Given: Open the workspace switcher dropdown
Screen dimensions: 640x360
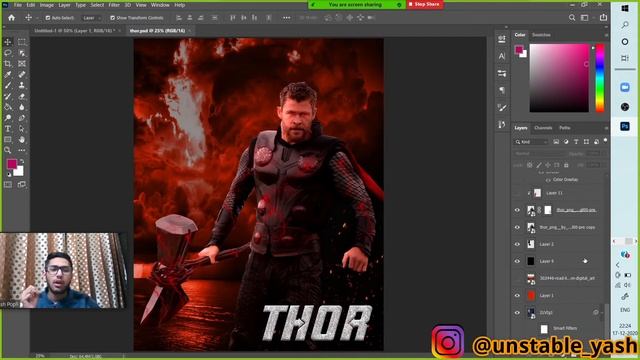Looking at the screenshot, I should 585,18.
